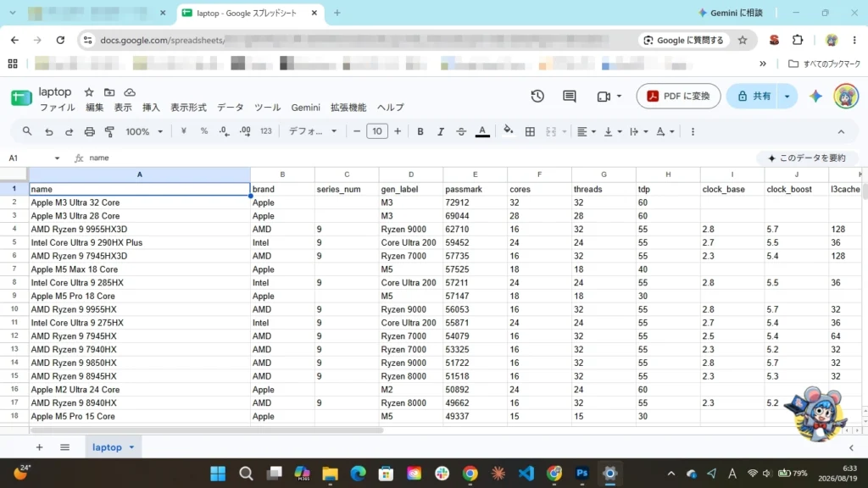
Task: Open the toolbar more options menu
Action: point(693,131)
